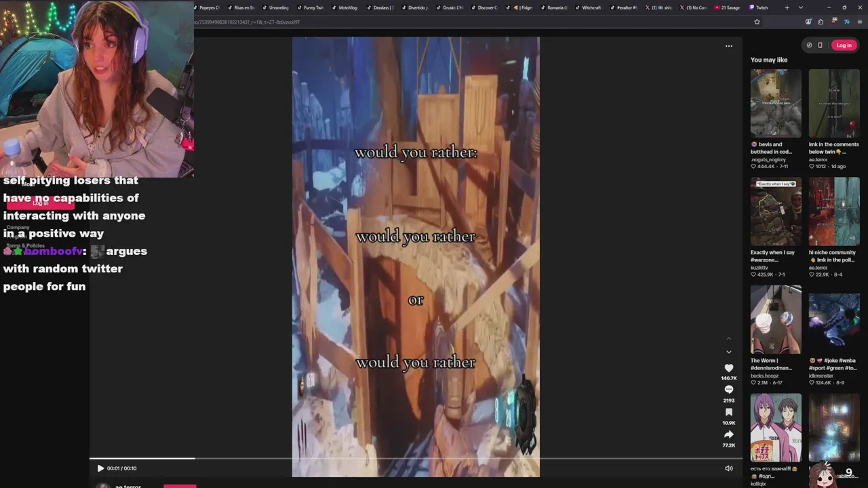Screen dimensions: 868x488
Task: Switch to the Risas en St tab
Action: click(241, 7)
